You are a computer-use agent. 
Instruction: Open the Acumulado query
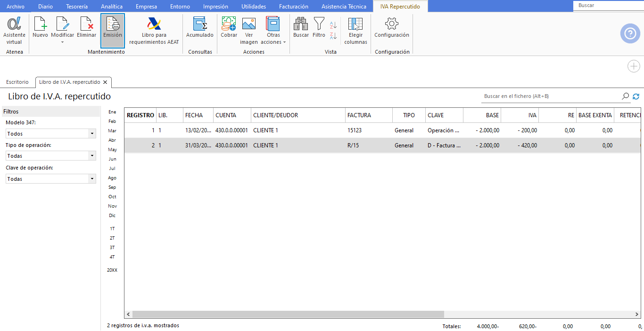[200, 27]
